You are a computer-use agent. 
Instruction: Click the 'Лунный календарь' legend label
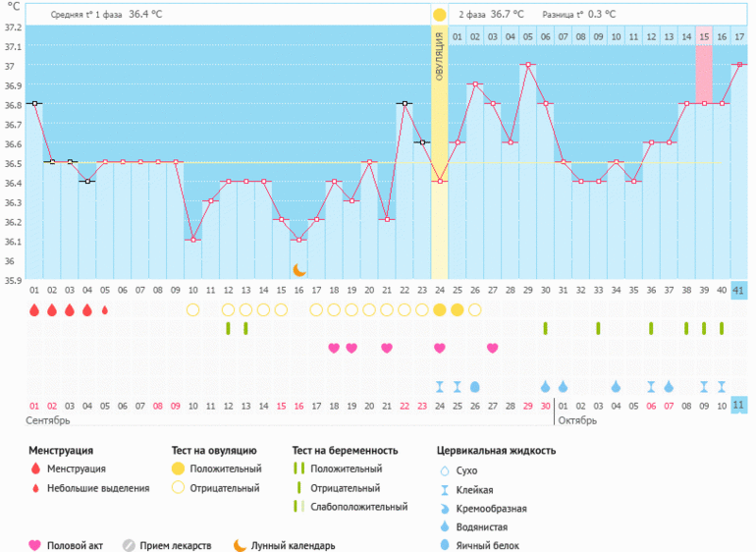[293, 545]
